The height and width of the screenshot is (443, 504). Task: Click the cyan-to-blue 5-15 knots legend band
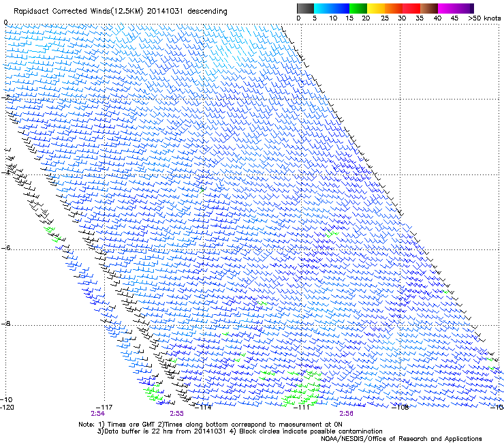click(x=332, y=8)
